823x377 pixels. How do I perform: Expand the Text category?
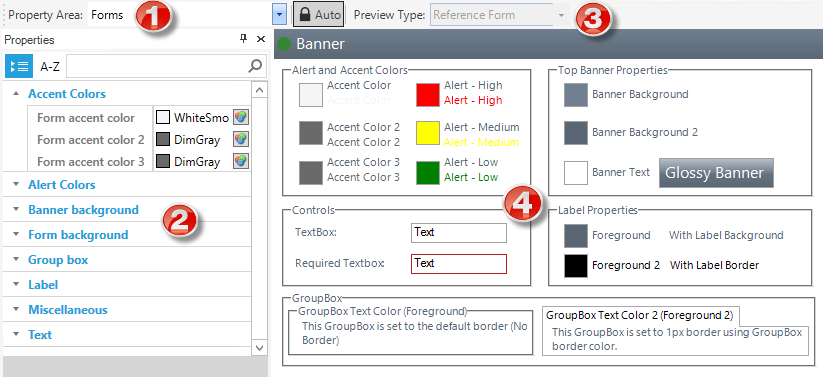pyautogui.click(x=16, y=334)
